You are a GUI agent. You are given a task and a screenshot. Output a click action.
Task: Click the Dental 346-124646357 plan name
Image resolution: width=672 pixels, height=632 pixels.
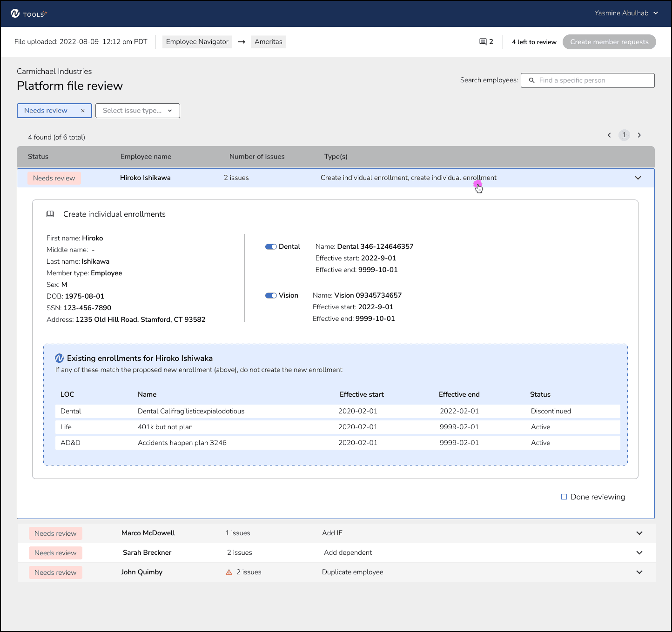point(375,246)
